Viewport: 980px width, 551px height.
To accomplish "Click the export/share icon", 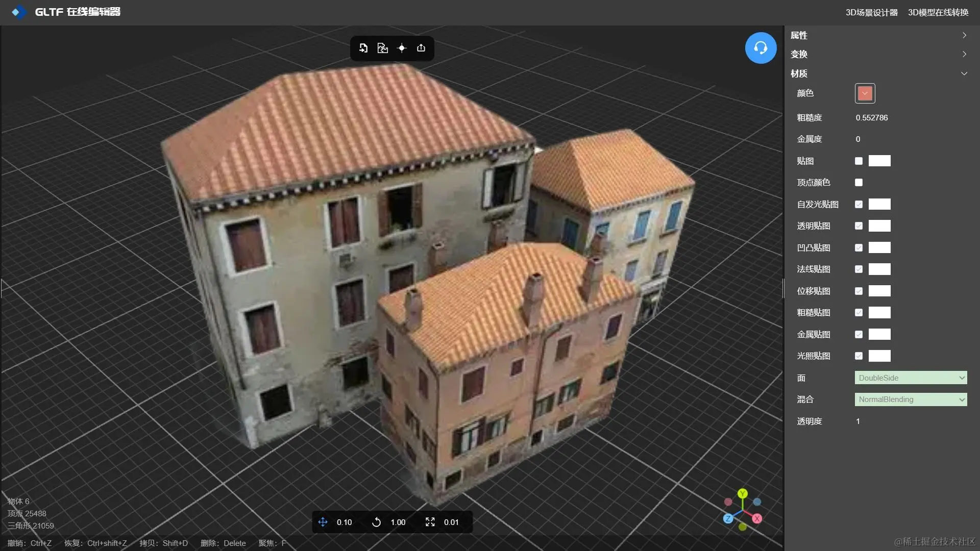I will pos(421,48).
